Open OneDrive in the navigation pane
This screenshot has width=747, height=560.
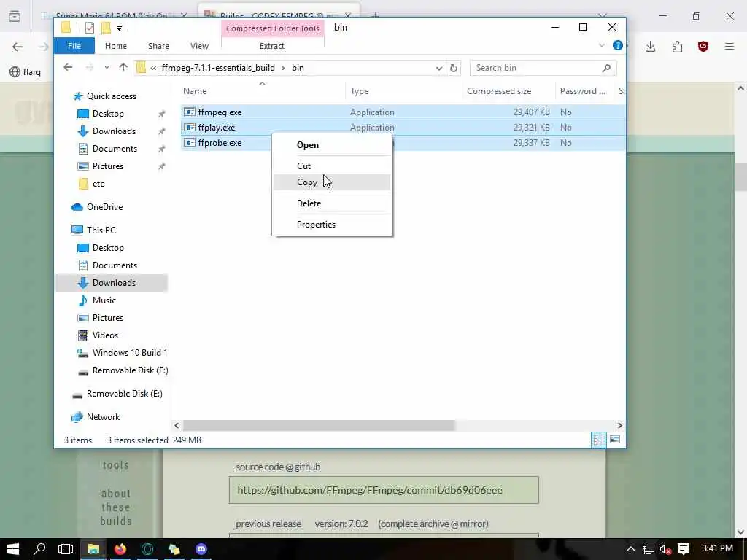(x=104, y=207)
